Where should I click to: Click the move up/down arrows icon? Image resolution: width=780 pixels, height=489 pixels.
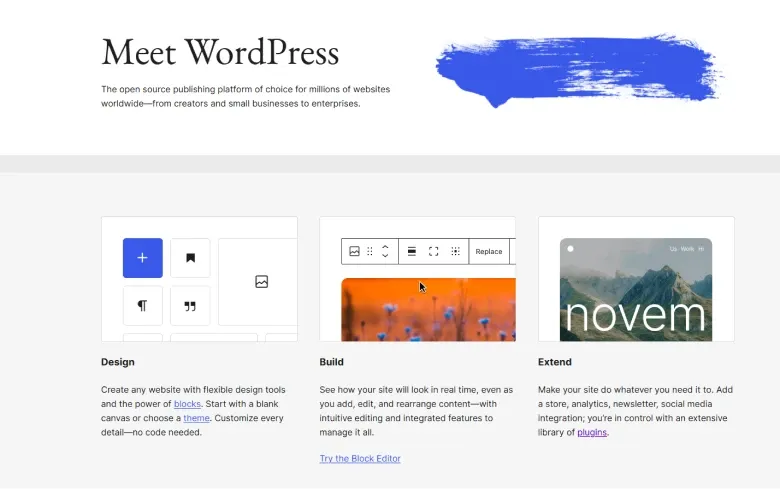coord(385,251)
